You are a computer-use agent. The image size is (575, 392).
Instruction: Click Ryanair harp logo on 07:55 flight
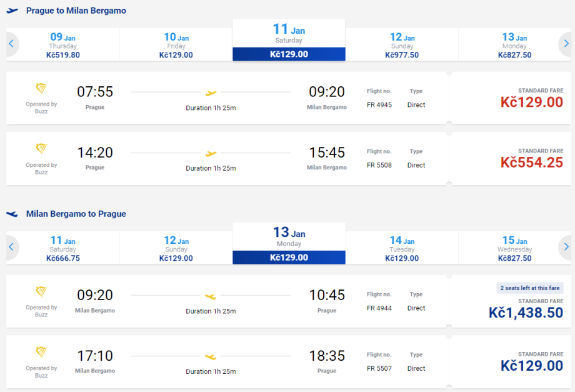pyautogui.click(x=41, y=89)
